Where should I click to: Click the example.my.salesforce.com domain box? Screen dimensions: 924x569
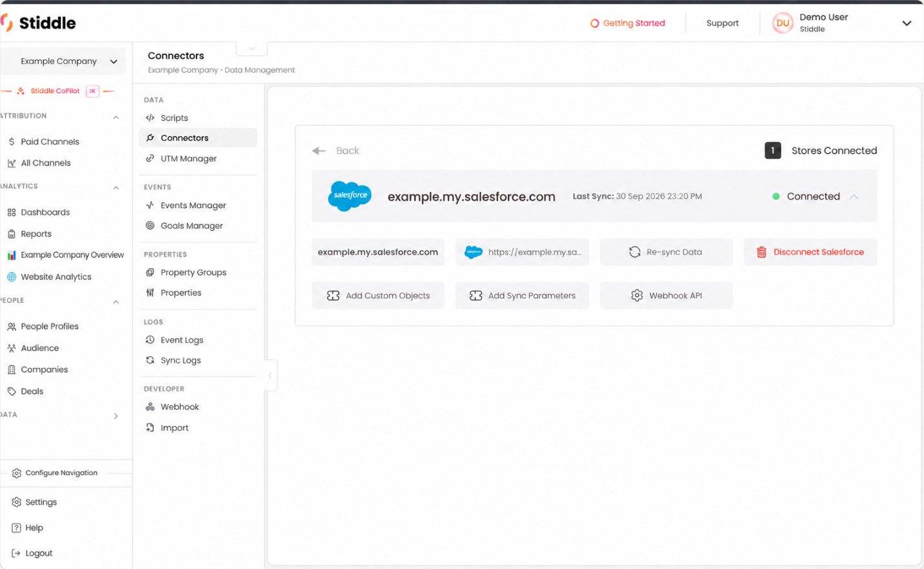coord(378,252)
